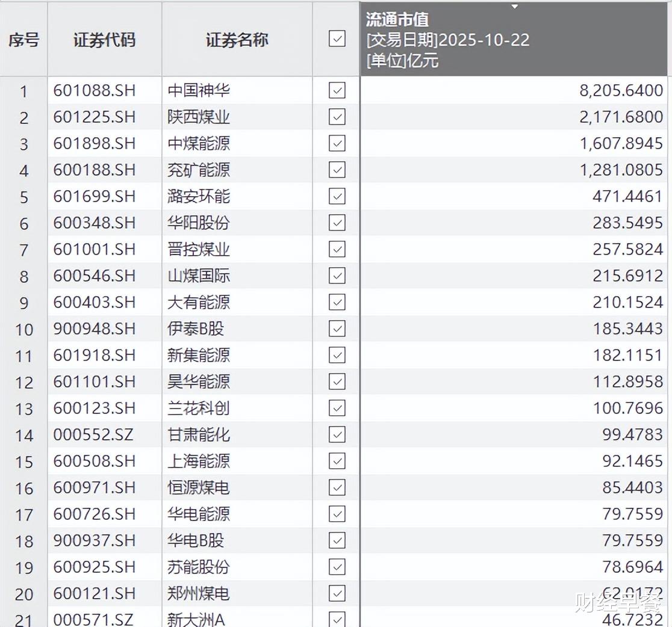Select security code 900937.SH
The height and width of the screenshot is (627, 672).
(95, 540)
